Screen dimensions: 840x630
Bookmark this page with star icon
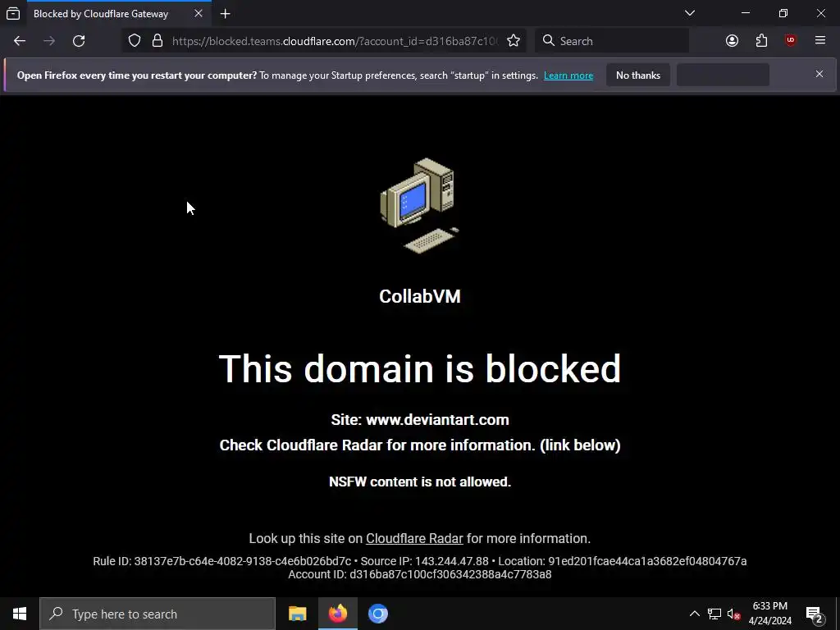click(x=514, y=41)
